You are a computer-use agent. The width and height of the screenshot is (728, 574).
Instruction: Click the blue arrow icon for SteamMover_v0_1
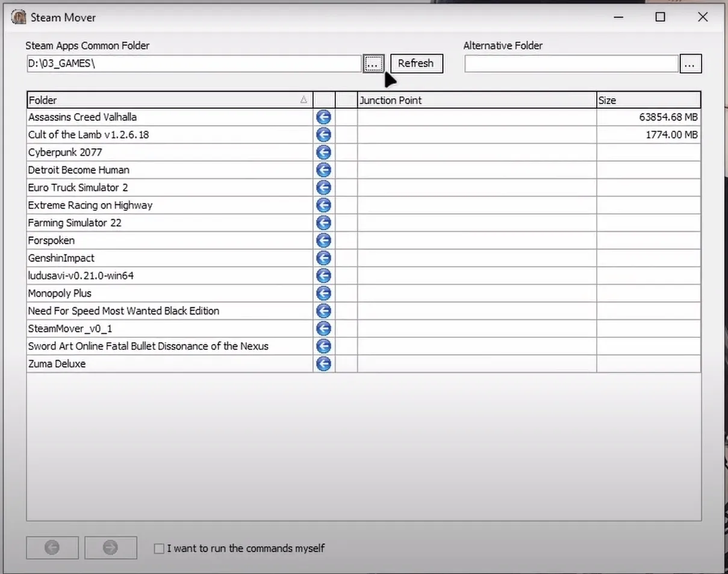pyautogui.click(x=323, y=329)
